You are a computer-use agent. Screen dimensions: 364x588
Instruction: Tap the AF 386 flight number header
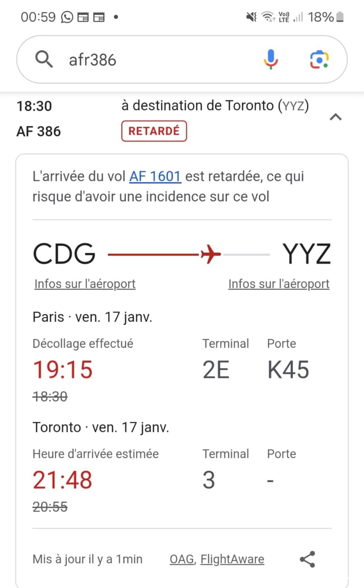coord(39,131)
